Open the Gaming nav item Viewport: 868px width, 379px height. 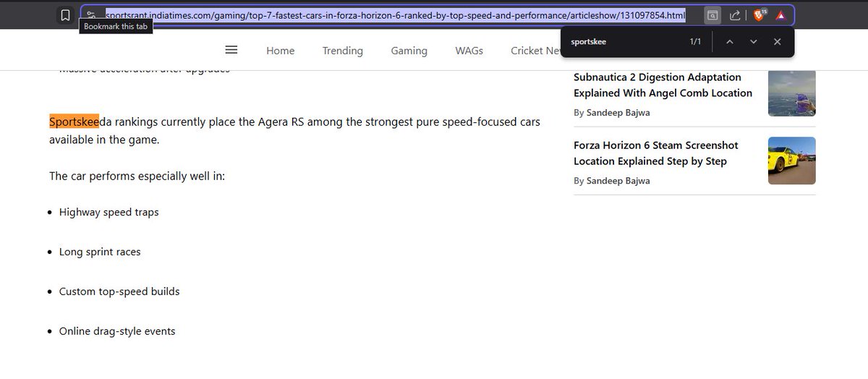(x=409, y=51)
